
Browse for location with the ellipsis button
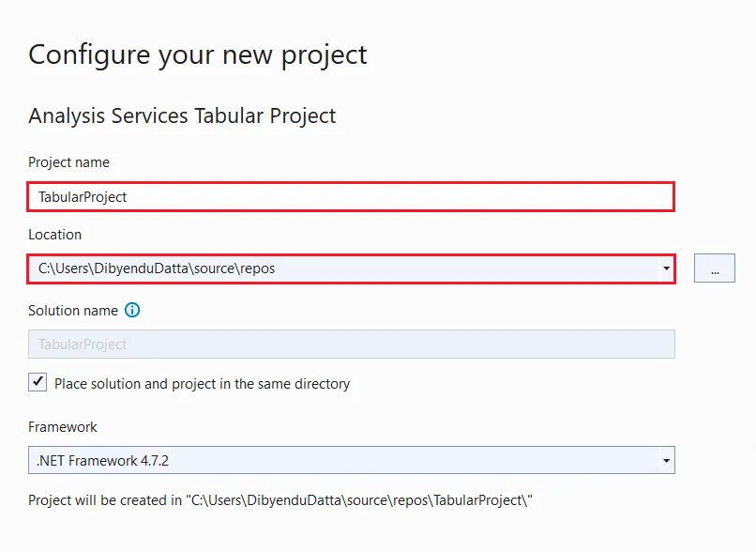715,268
